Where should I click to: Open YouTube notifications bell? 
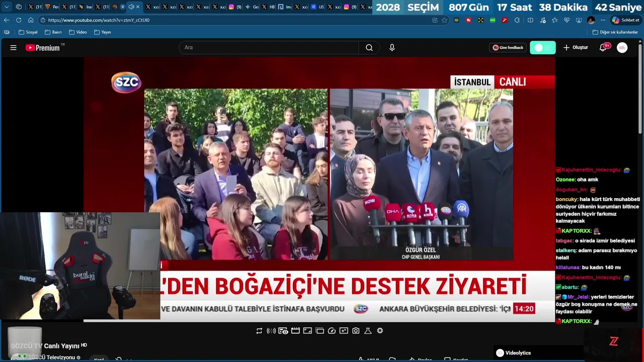(603, 48)
